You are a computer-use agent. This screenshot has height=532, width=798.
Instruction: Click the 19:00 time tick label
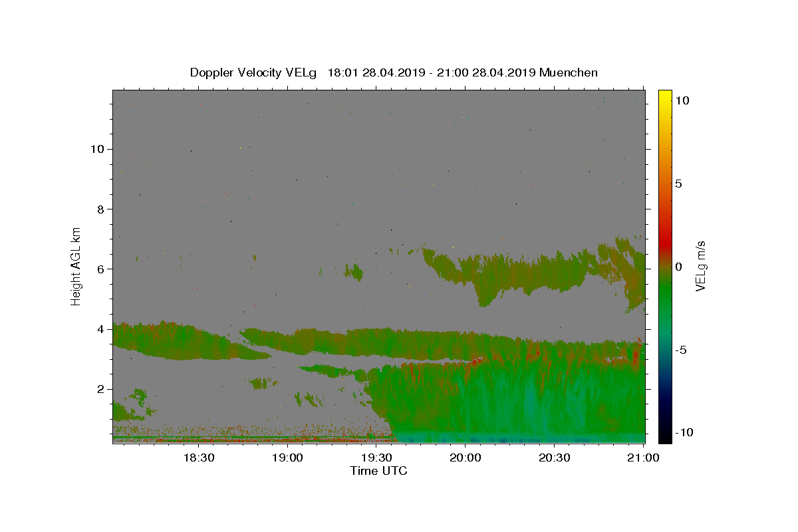pyautogui.click(x=287, y=458)
